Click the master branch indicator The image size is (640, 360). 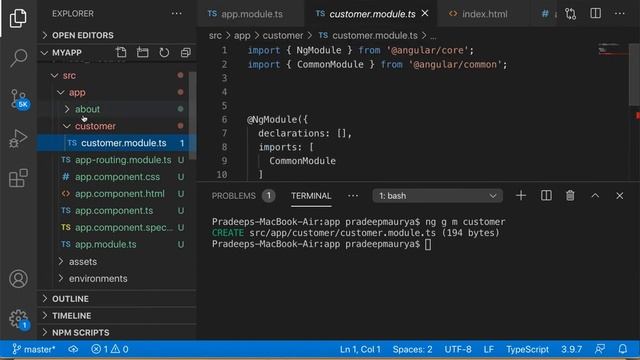[33, 349]
